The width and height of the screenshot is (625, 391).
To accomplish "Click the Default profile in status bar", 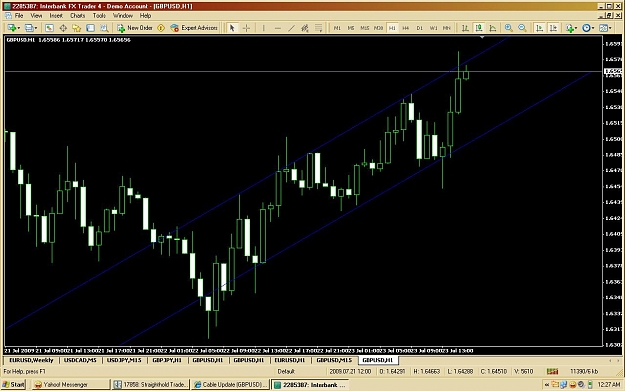I will pyautogui.click(x=286, y=371).
